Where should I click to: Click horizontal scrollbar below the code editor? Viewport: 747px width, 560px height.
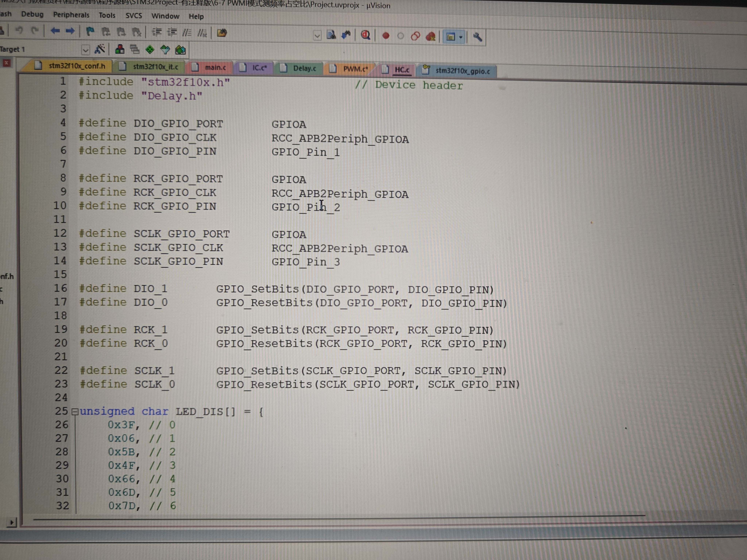click(x=338, y=519)
